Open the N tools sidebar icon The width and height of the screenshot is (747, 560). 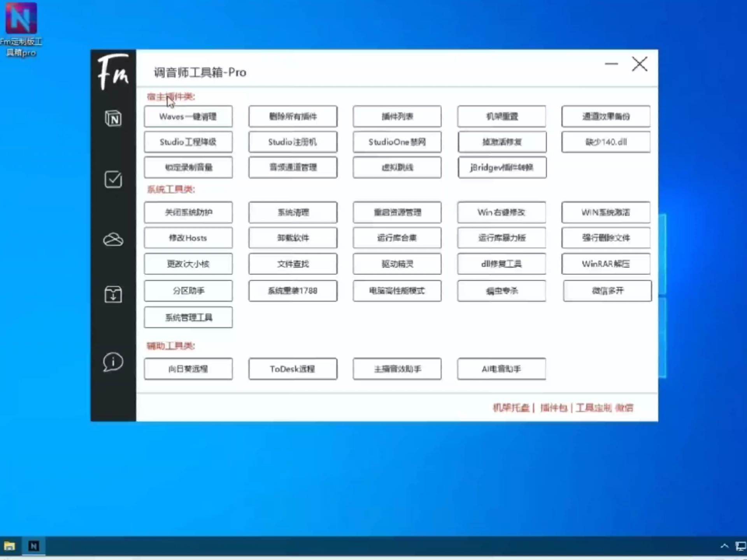[113, 118]
